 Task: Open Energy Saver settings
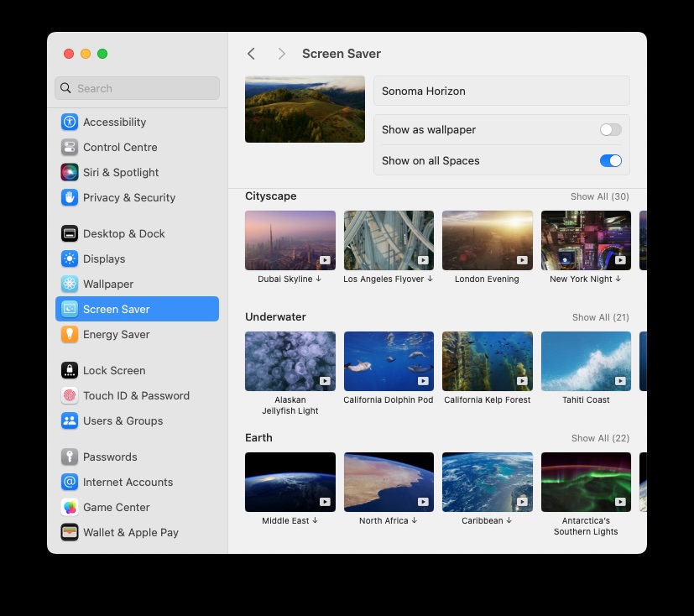[x=138, y=334]
